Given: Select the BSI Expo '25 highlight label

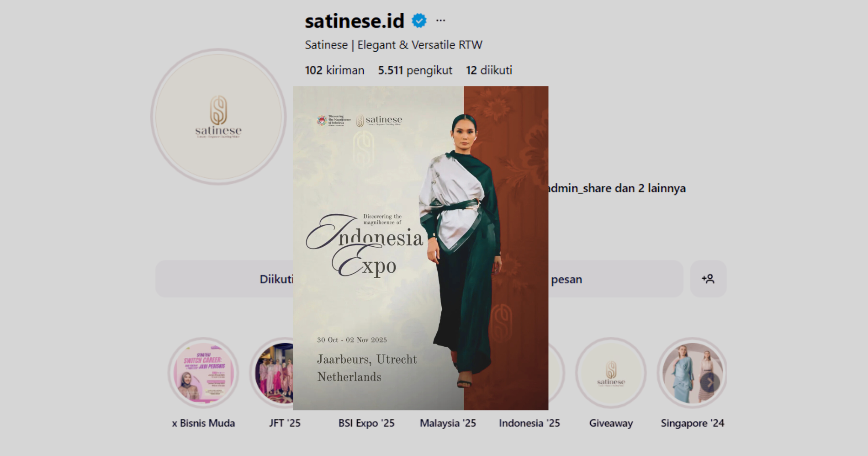Looking at the screenshot, I should (x=366, y=423).
